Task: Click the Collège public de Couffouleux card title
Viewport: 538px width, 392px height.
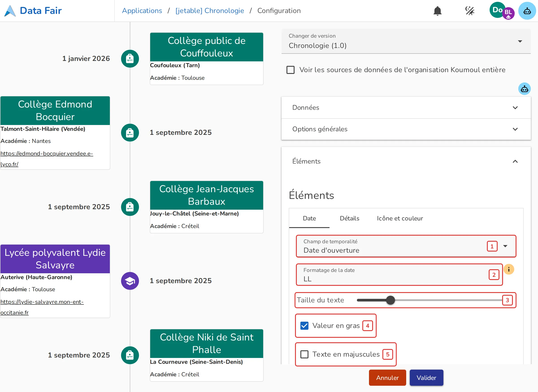Action: pyautogui.click(x=206, y=47)
